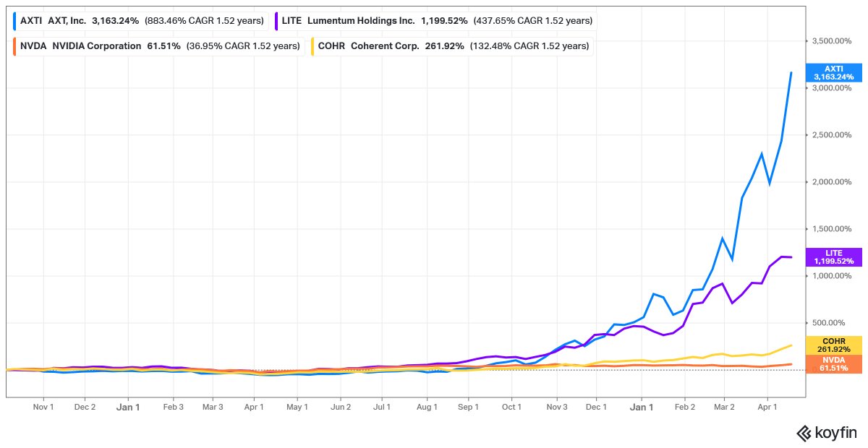Image resolution: width=868 pixels, height=448 pixels.
Task: Click the orange NVDA price tag on axis
Action: point(833,363)
